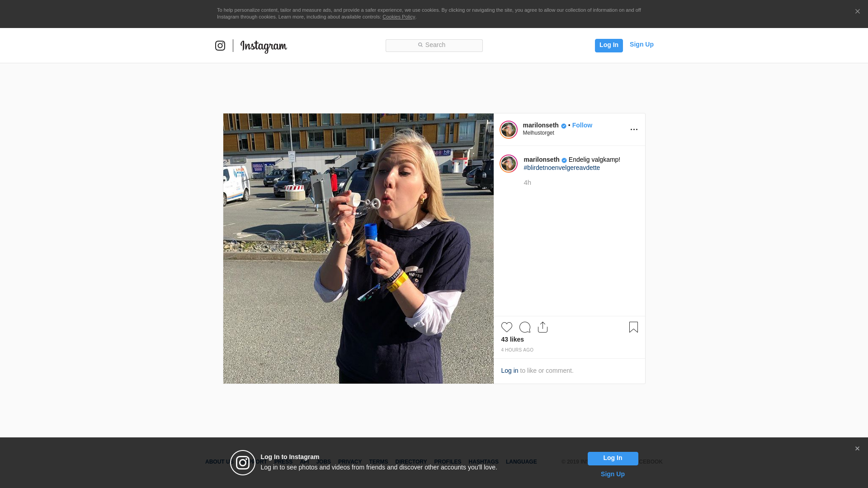Close the bottom login prompt
Image resolution: width=868 pixels, height=488 pixels.
tap(857, 449)
